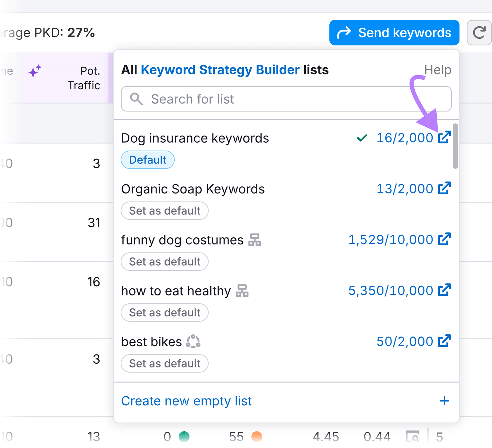Image resolution: width=492 pixels, height=448 pixels.
Task: Set best bikes as default
Action: pos(165,363)
